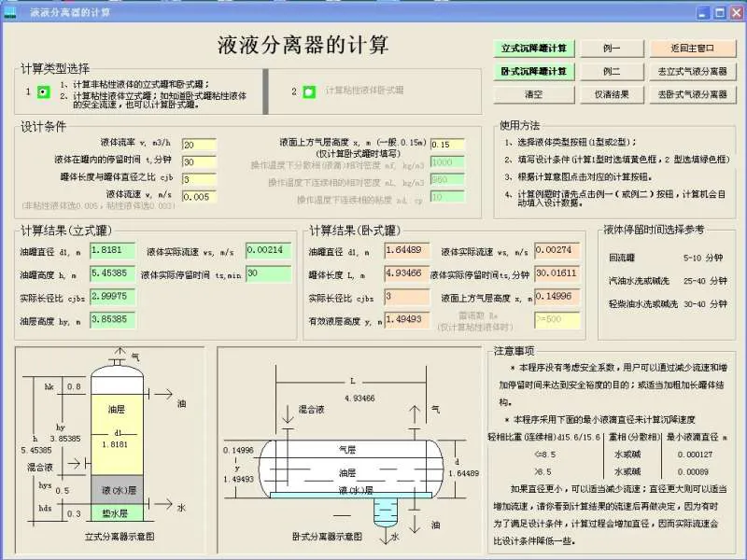Clear all fields with 清空
The height and width of the screenshot is (560, 747).
pyautogui.click(x=533, y=94)
